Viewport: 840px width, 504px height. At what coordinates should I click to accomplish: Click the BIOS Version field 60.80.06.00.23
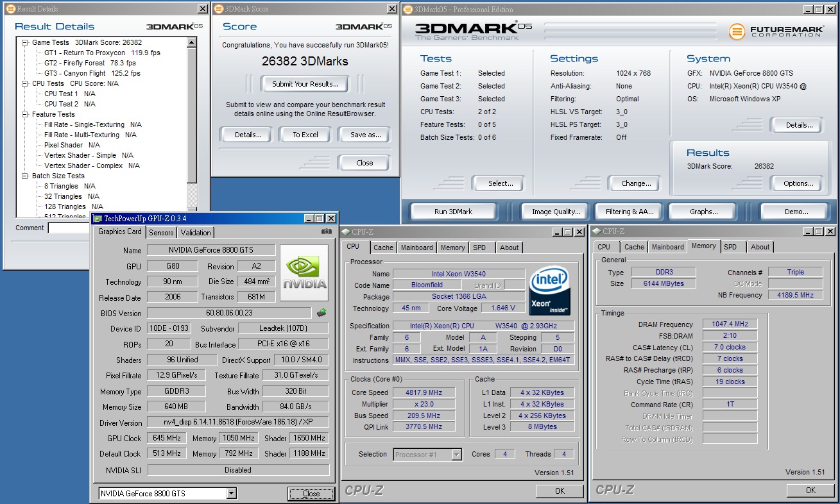pos(230,313)
